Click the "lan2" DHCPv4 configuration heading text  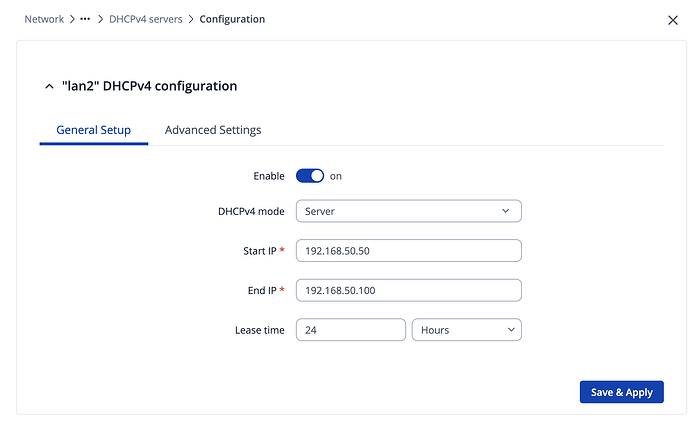point(149,87)
